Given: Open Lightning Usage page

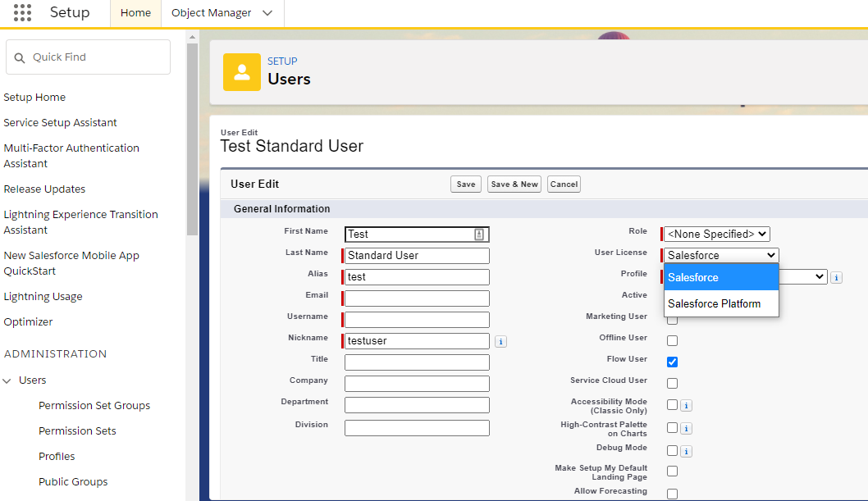Looking at the screenshot, I should click(x=43, y=296).
